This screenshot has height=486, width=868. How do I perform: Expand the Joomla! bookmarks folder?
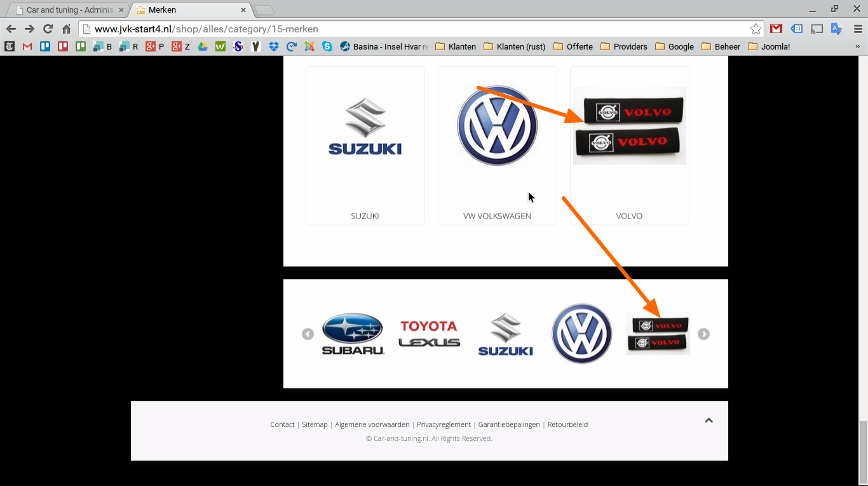pos(769,46)
